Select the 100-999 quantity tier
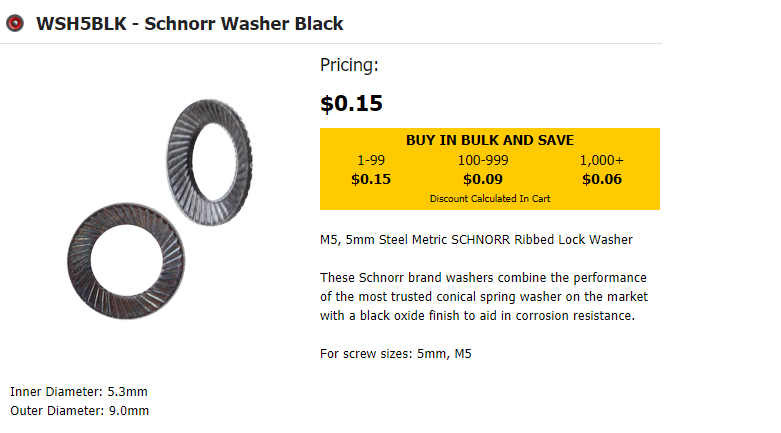 pyautogui.click(x=483, y=160)
